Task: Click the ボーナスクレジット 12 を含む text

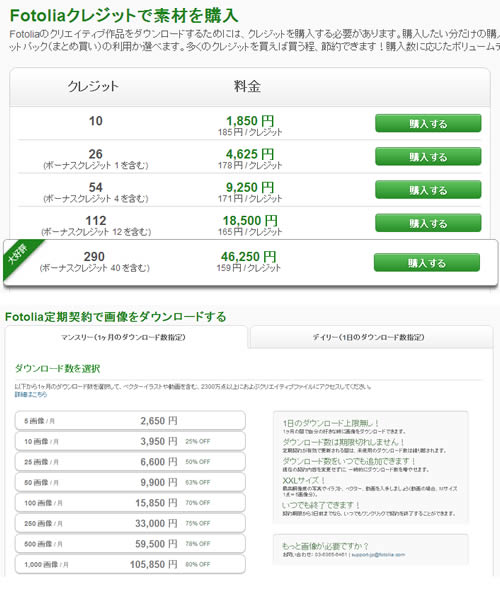Action: tap(96, 232)
